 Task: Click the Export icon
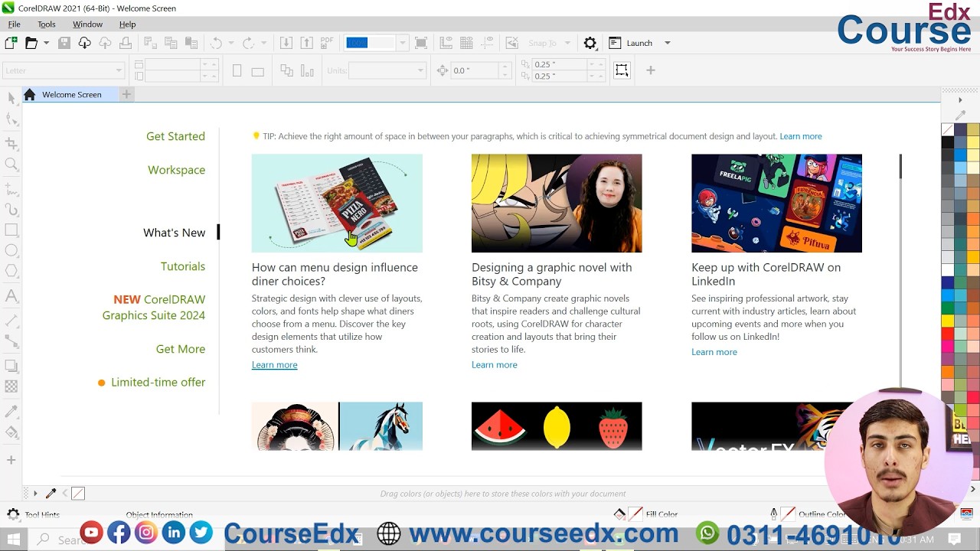tap(306, 43)
